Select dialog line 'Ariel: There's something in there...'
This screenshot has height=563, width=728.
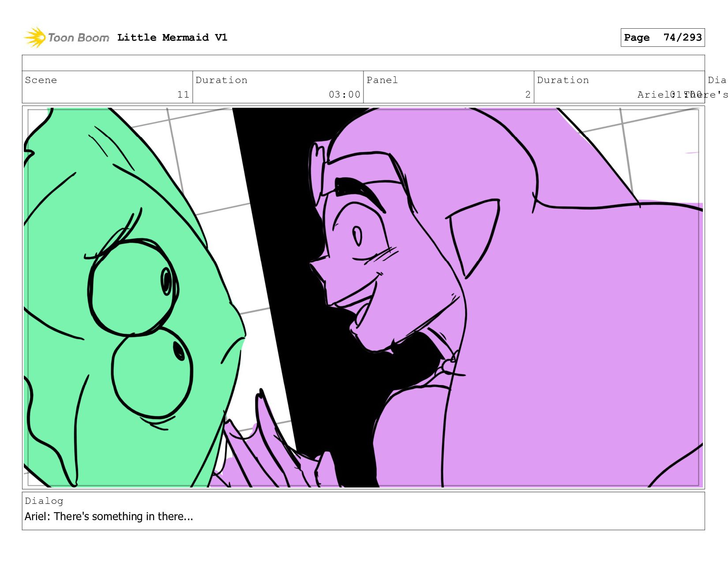[x=109, y=516]
